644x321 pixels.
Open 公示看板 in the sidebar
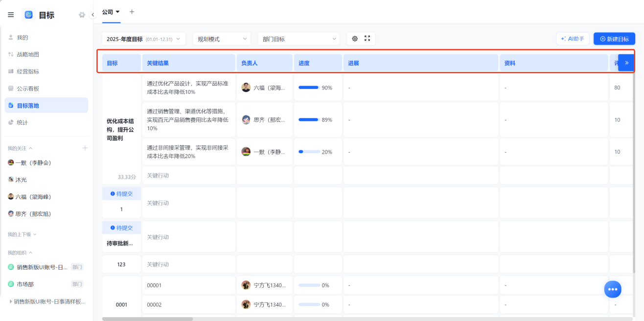click(46, 89)
